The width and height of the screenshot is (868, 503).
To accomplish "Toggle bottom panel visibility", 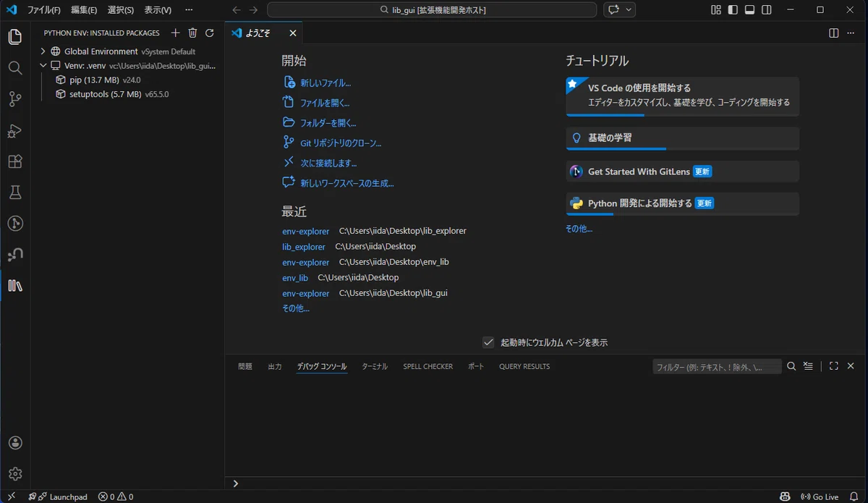I will [749, 9].
